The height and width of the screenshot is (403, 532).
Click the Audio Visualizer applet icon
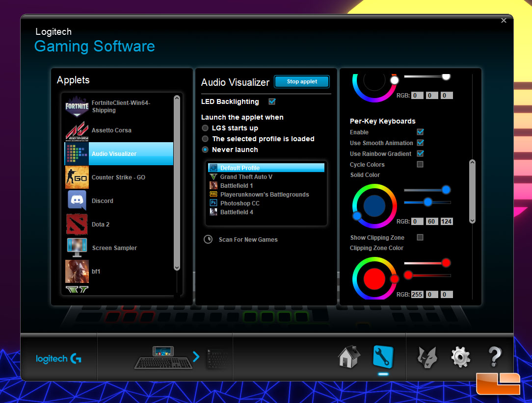pyautogui.click(x=77, y=153)
